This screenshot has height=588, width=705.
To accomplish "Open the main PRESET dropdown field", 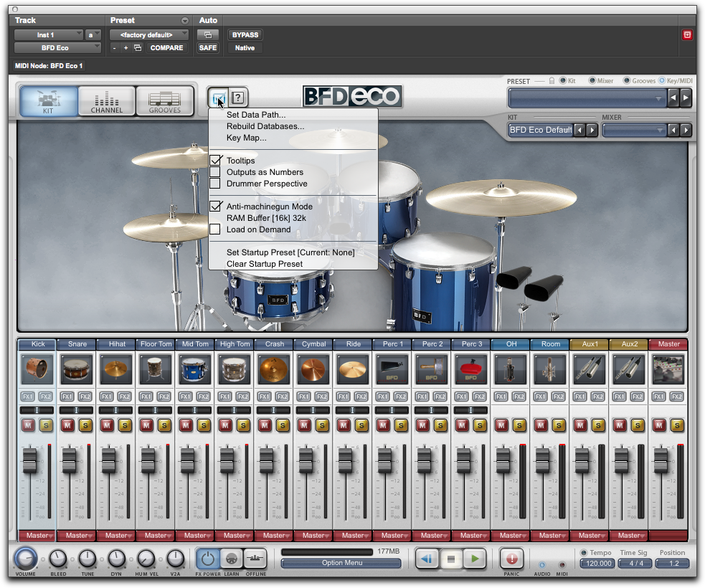I will [587, 98].
